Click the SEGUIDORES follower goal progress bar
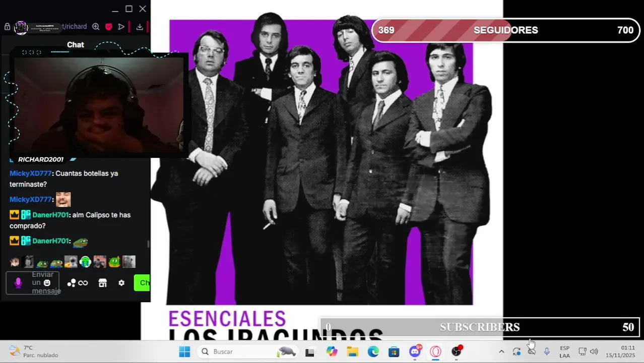The image size is (644, 363). 506,30
